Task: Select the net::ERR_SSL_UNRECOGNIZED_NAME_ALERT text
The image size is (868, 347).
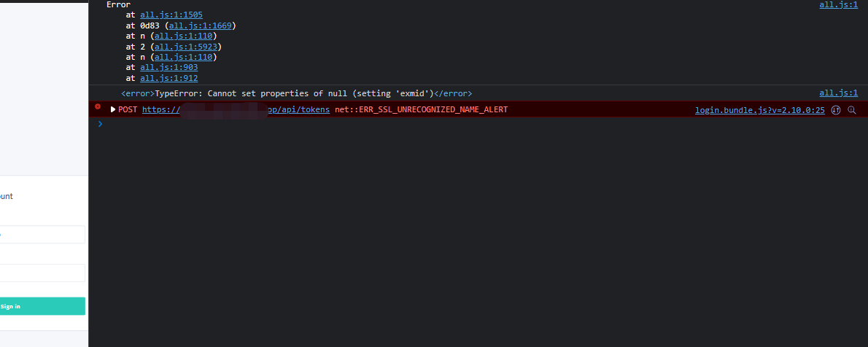Action: (422, 109)
